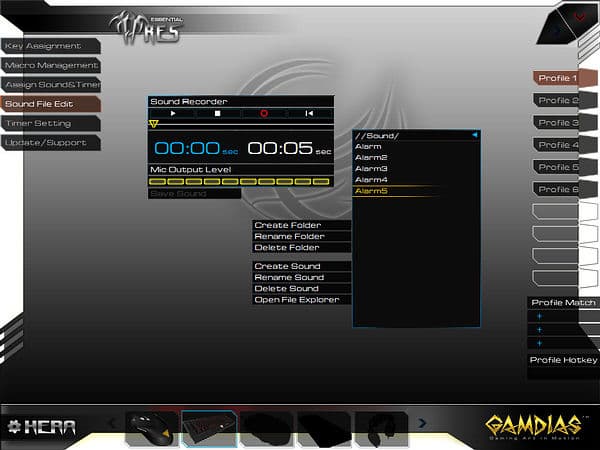Click the blue elapsed time 00:00
Viewport: 600px width, 450px height.
187,148
